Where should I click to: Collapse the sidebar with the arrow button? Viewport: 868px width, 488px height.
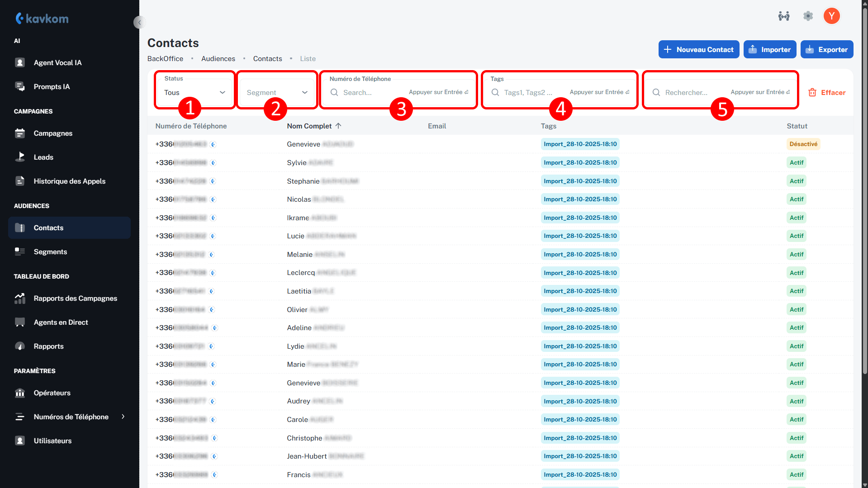coord(139,22)
